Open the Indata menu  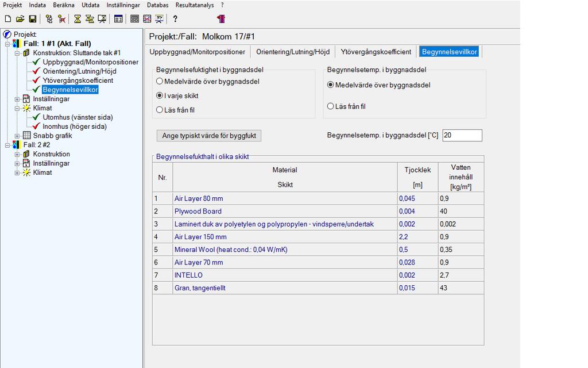tap(37, 5)
